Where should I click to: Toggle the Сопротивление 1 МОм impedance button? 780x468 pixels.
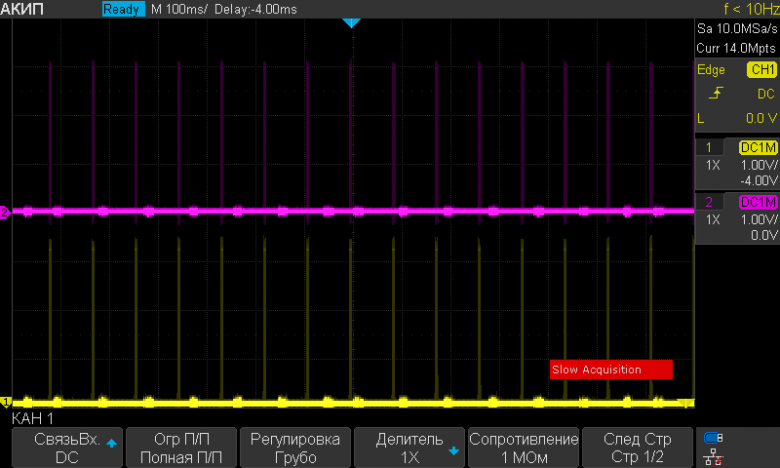coord(523,448)
